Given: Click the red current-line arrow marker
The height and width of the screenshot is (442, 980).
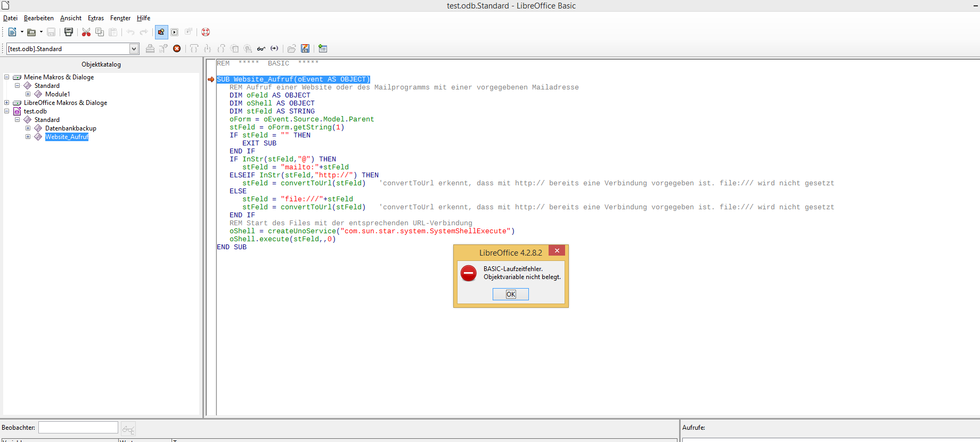Looking at the screenshot, I should (x=211, y=79).
